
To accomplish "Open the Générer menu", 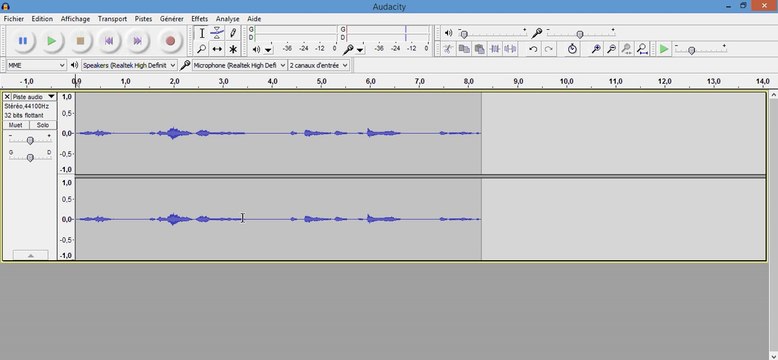I will point(172,19).
